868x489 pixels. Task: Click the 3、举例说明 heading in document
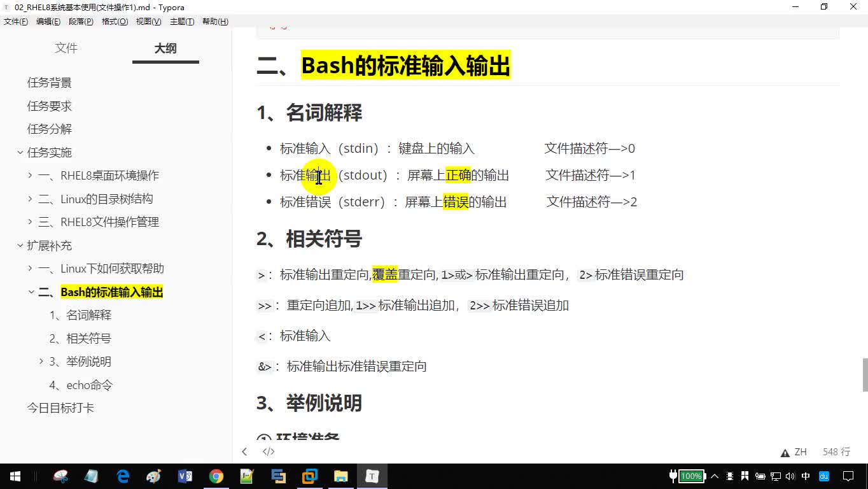(x=309, y=403)
